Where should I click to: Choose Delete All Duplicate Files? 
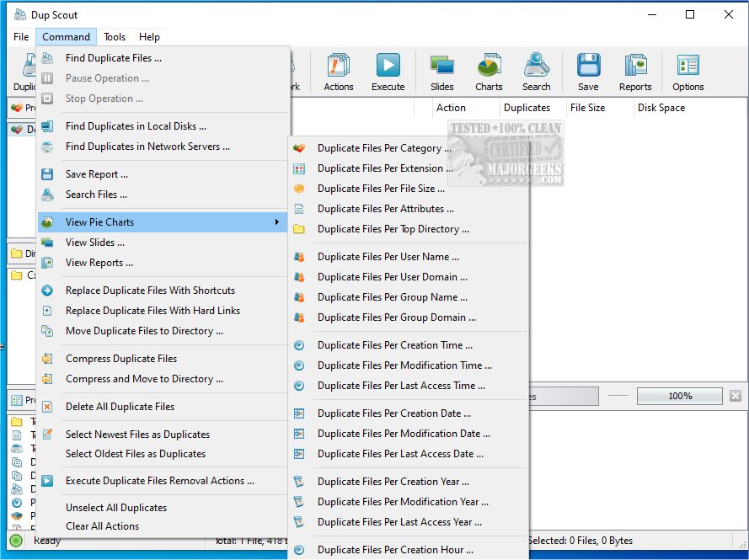163,407
